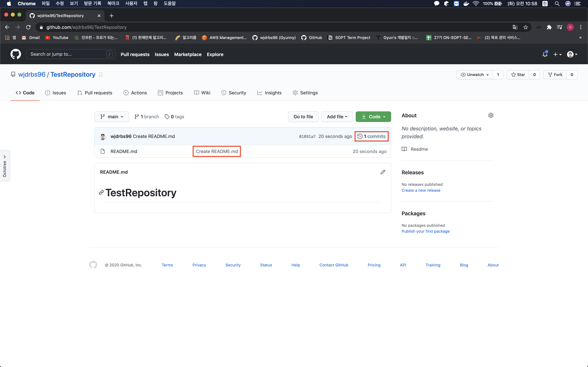Star the TestRepository repo

pyautogui.click(x=518, y=75)
